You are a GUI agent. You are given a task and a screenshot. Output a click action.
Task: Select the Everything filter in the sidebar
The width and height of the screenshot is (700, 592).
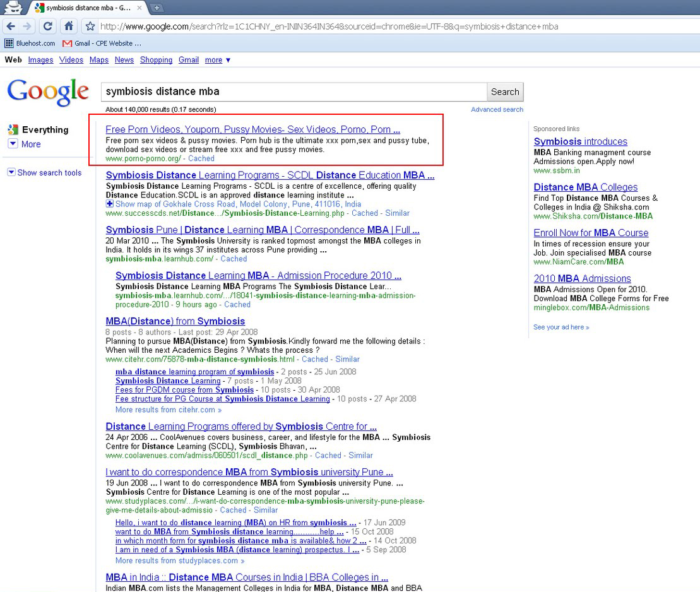[39, 130]
